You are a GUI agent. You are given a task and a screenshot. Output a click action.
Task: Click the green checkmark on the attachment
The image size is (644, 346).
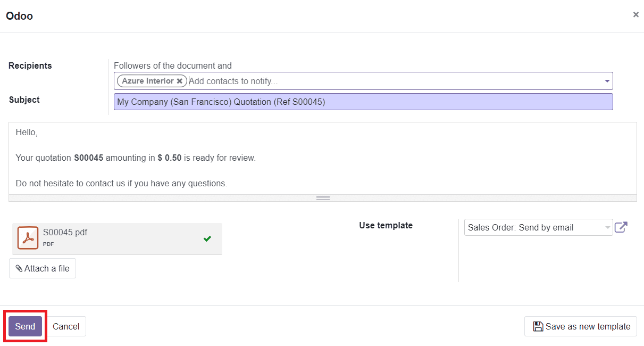coord(207,238)
